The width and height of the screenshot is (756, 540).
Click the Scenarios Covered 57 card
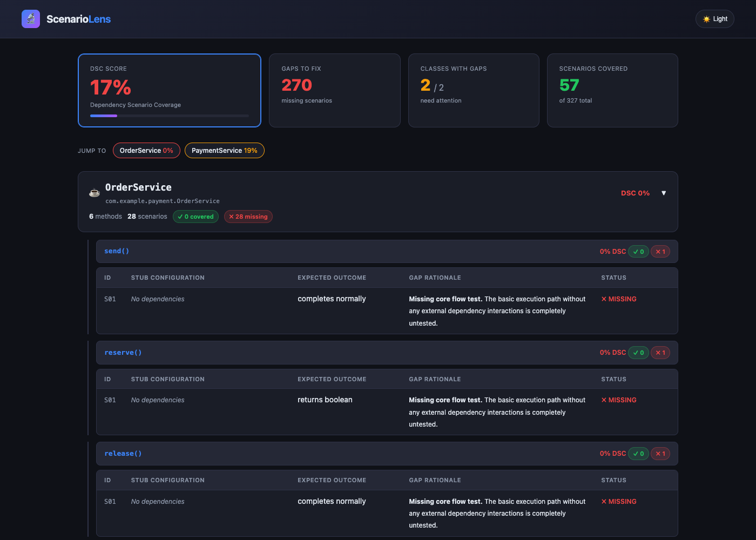coord(612,90)
